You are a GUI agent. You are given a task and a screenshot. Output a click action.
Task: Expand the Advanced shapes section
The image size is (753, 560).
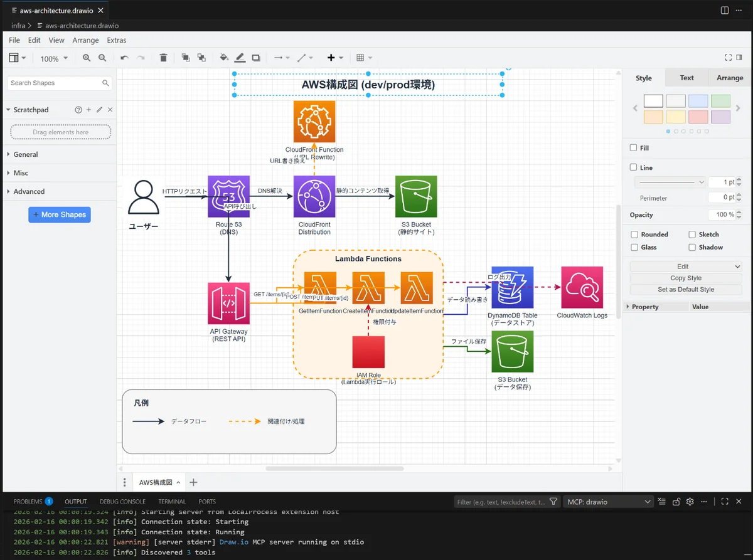28,191
